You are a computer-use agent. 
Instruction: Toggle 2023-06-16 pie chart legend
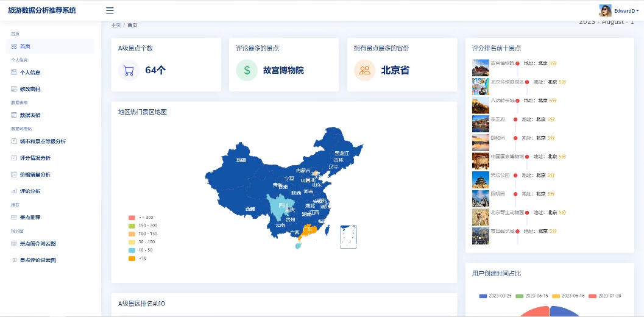click(x=568, y=296)
